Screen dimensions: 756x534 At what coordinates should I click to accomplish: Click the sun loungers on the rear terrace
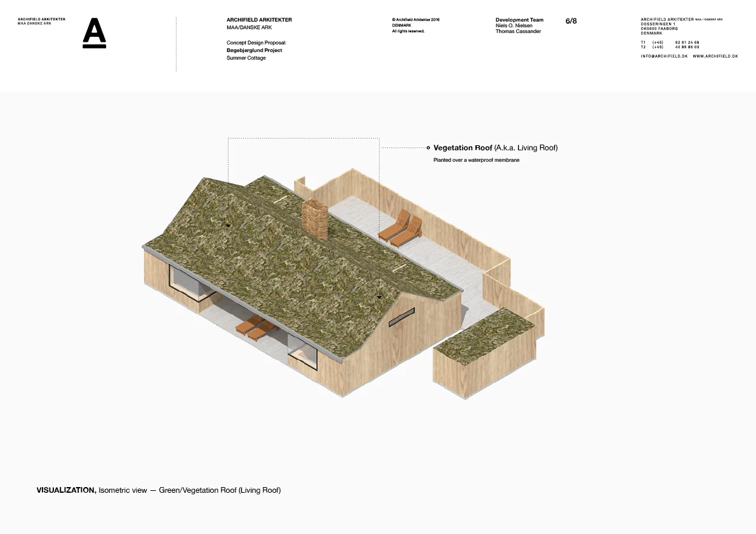pos(400,228)
